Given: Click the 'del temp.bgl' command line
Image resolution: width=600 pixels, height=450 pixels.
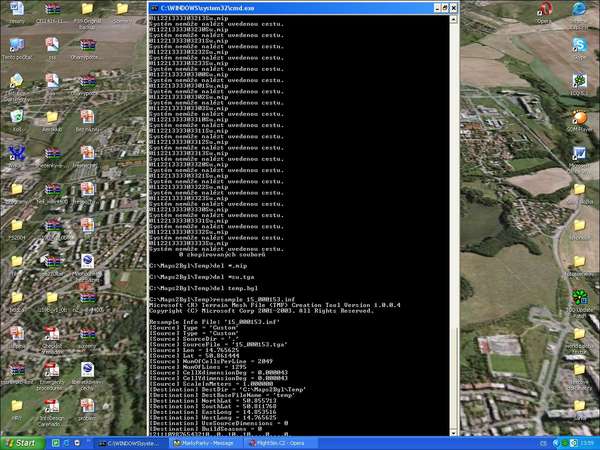Looking at the screenshot, I should point(204,288).
